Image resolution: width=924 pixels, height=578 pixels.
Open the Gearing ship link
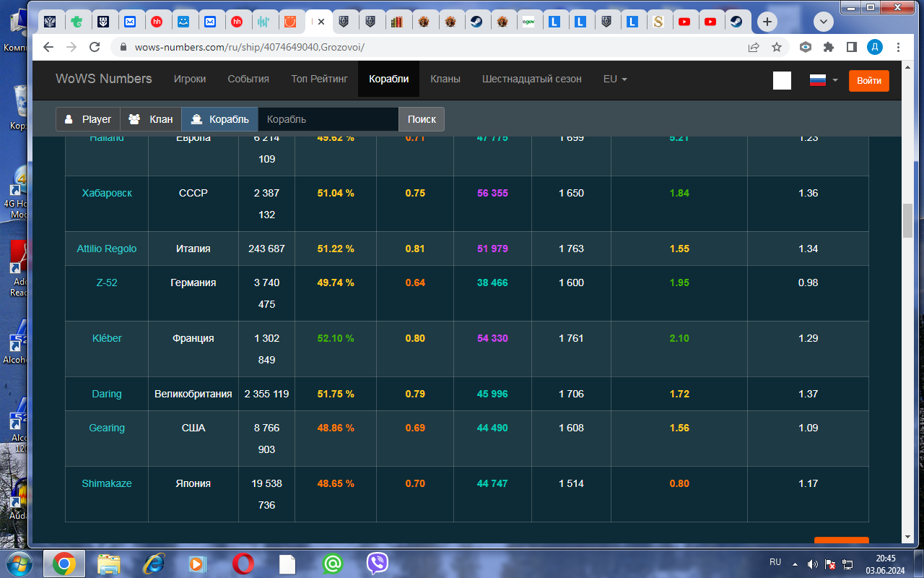107,428
